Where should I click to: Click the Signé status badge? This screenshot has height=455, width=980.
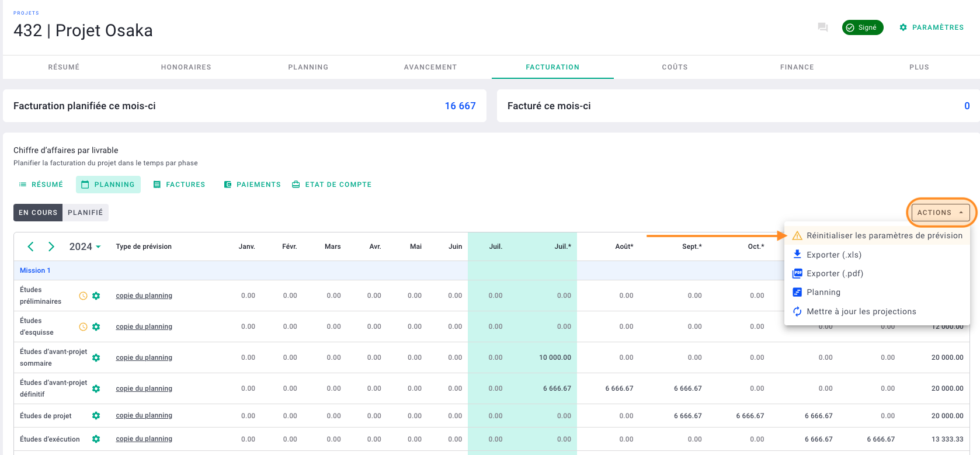pyautogui.click(x=863, y=27)
